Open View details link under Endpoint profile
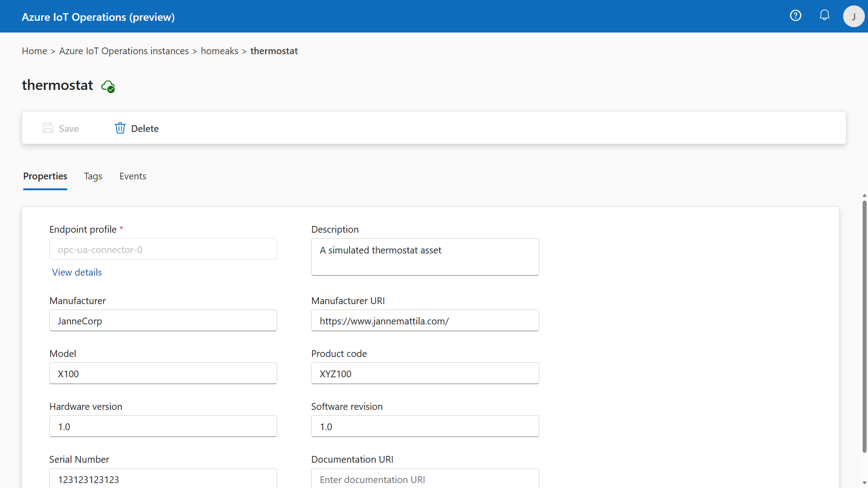The width and height of the screenshot is (868, 488). tap(77, 272)
